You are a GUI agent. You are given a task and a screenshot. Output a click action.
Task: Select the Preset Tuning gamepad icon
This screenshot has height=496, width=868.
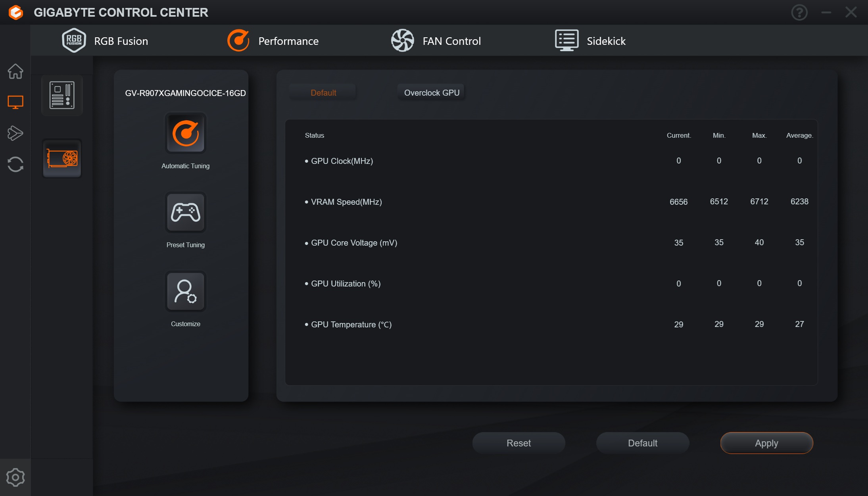coord(186,212)
